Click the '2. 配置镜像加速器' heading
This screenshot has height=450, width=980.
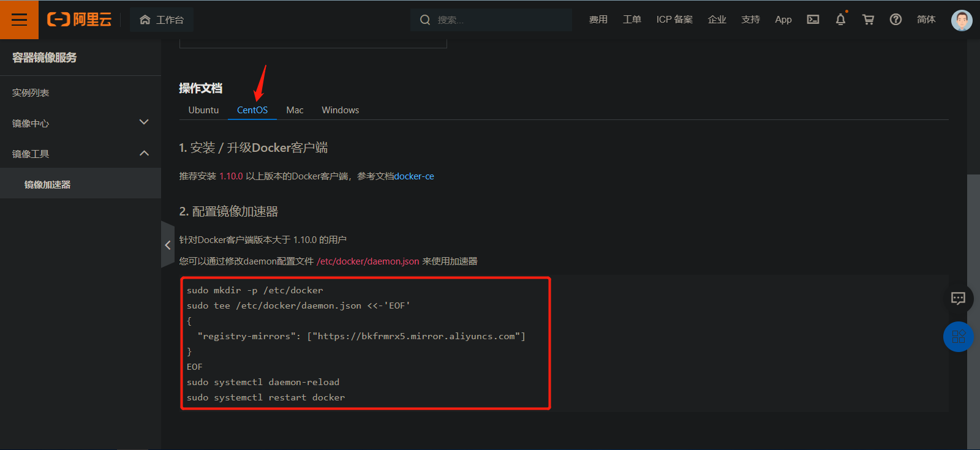click(x=228, y=211)
